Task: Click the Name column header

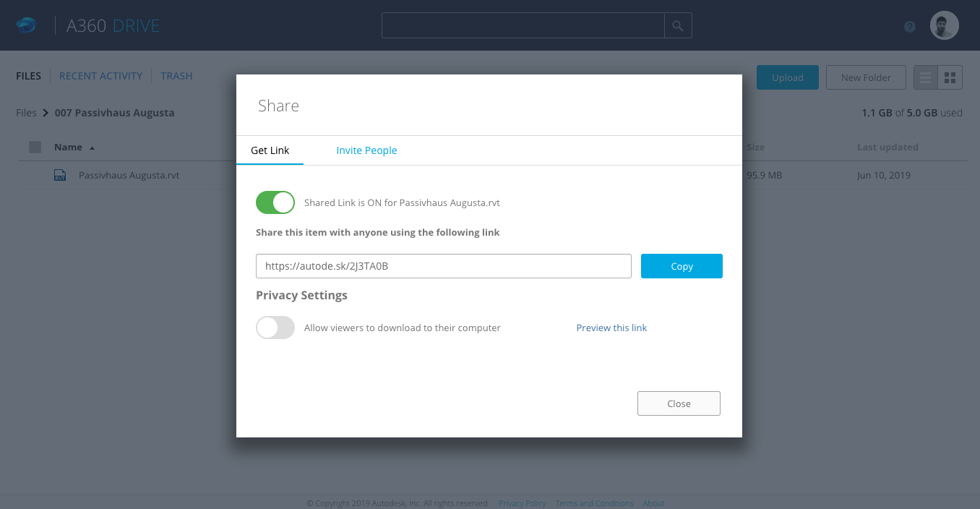Action: click(x=68, y=147)
